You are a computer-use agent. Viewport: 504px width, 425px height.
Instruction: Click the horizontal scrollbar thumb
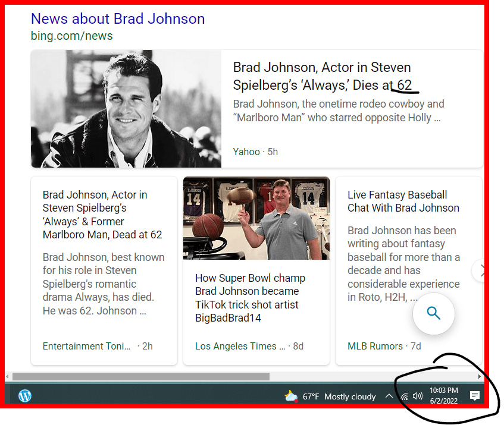coord(140,376)
